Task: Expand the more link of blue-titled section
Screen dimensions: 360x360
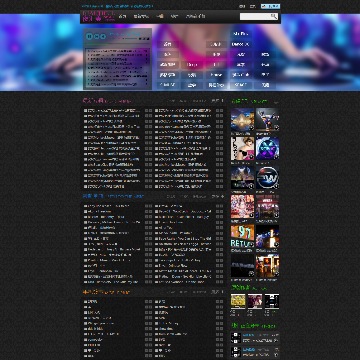Action: (217, 196)
